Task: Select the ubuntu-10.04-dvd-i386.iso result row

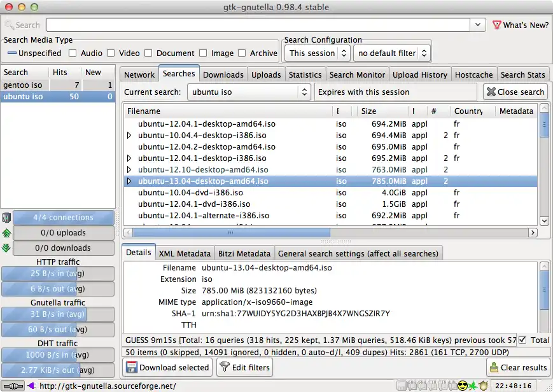Action: pyautogui.click(x=330, y=193)
